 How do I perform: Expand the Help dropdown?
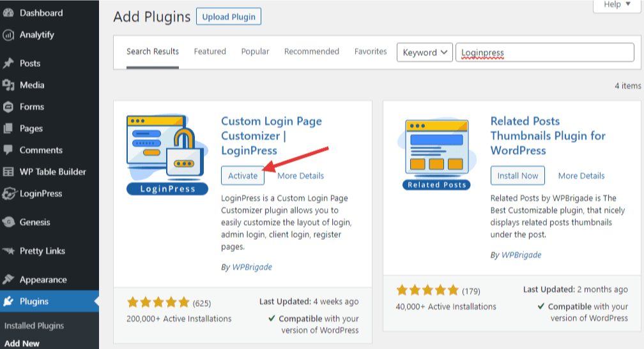617,5
